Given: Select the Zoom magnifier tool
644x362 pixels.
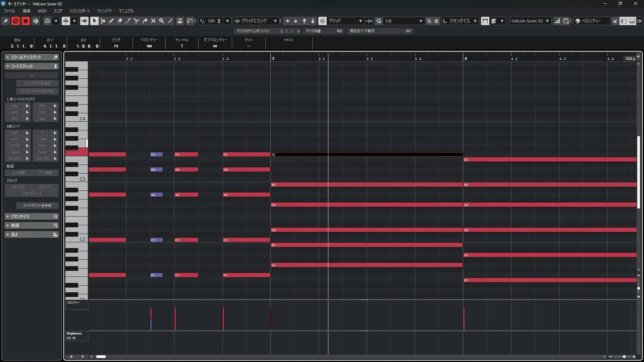Looking at the screenshot, I should 162,21.
